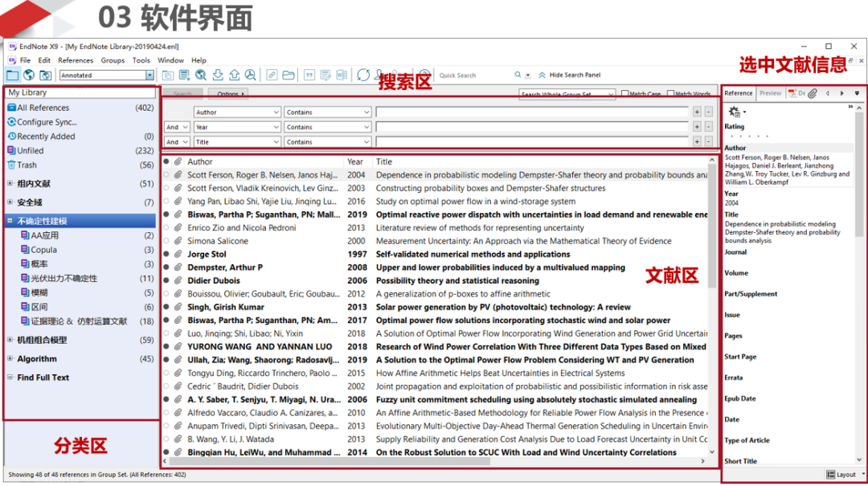Image resolution: width=868 pixels, height=486 pixels.
Task: Open the Tools menu
Action: (141, 60)
